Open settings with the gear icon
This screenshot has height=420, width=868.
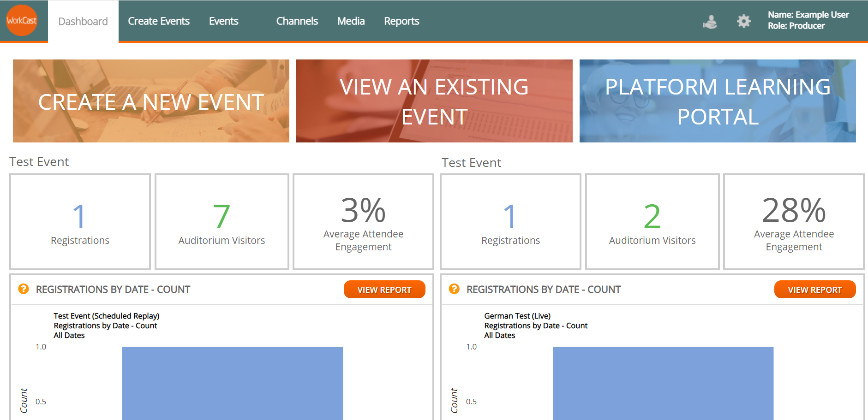point(743,21)
